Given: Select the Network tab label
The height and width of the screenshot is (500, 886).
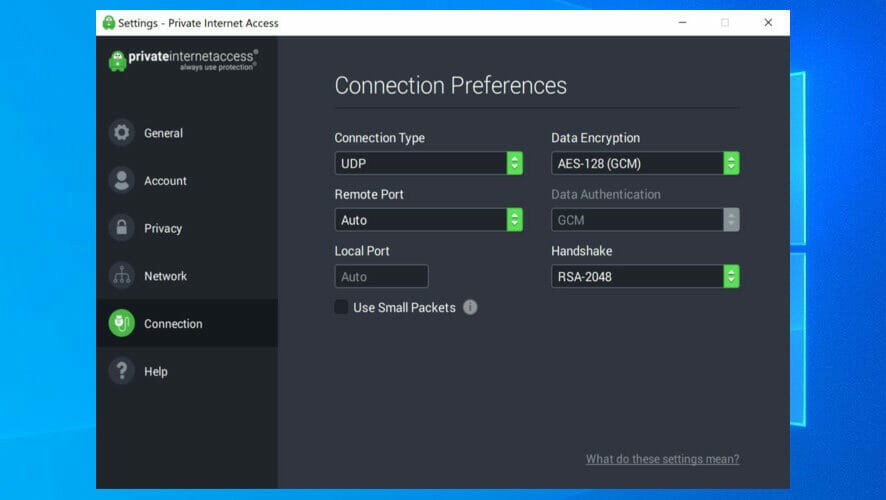Looking at the screenshot, I should click(165, 276).
